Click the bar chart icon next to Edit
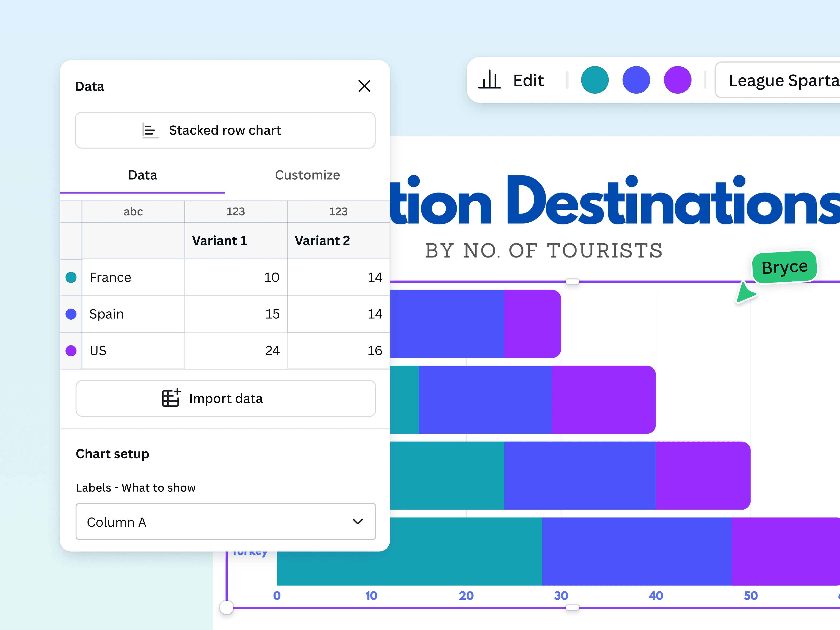 (490, 80)
